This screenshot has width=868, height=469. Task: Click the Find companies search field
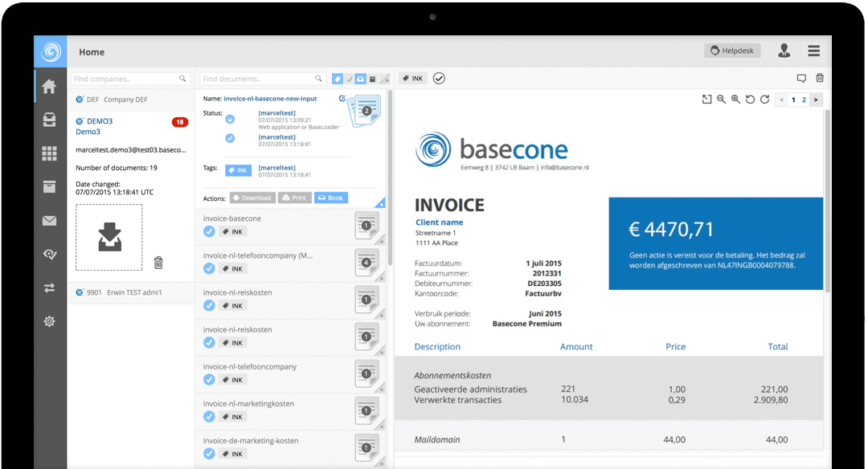pos(125,79)
